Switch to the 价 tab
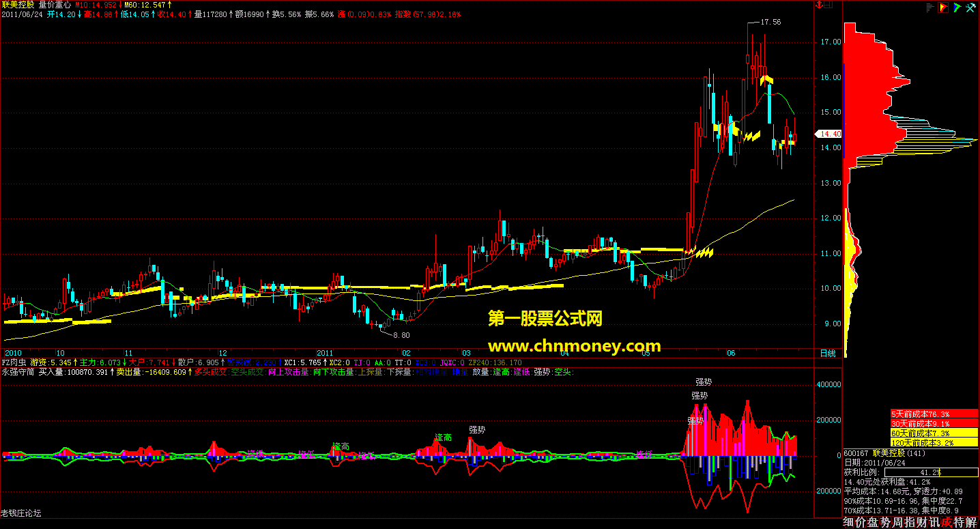The height and width of the screenshot is (529, 980). point(862,522)
